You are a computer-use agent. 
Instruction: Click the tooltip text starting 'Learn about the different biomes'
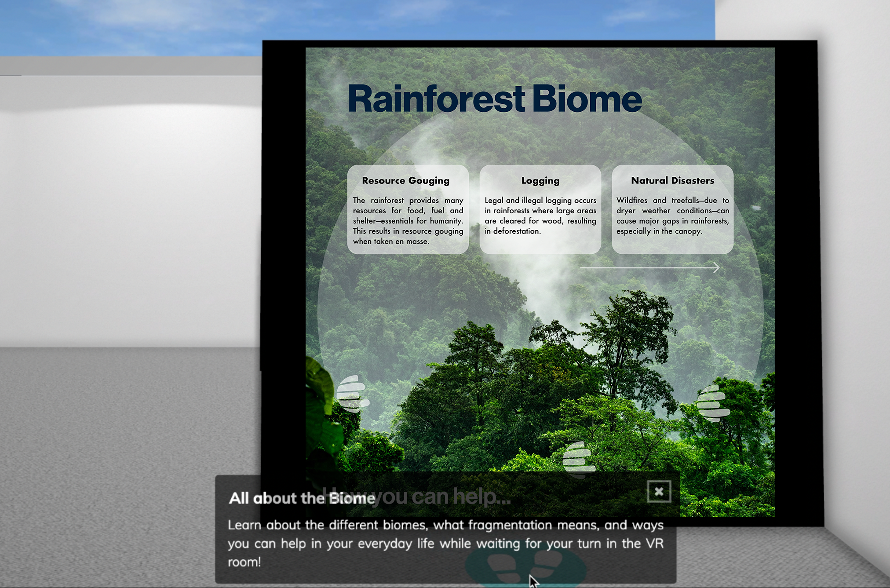445,544
